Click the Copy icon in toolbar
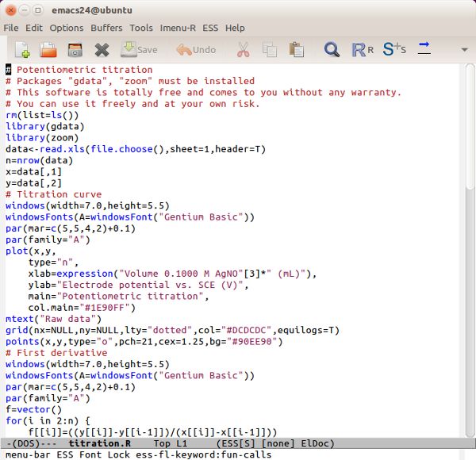Image resolution: width=476 pixels, height=460 pixels. pos(270,50)
